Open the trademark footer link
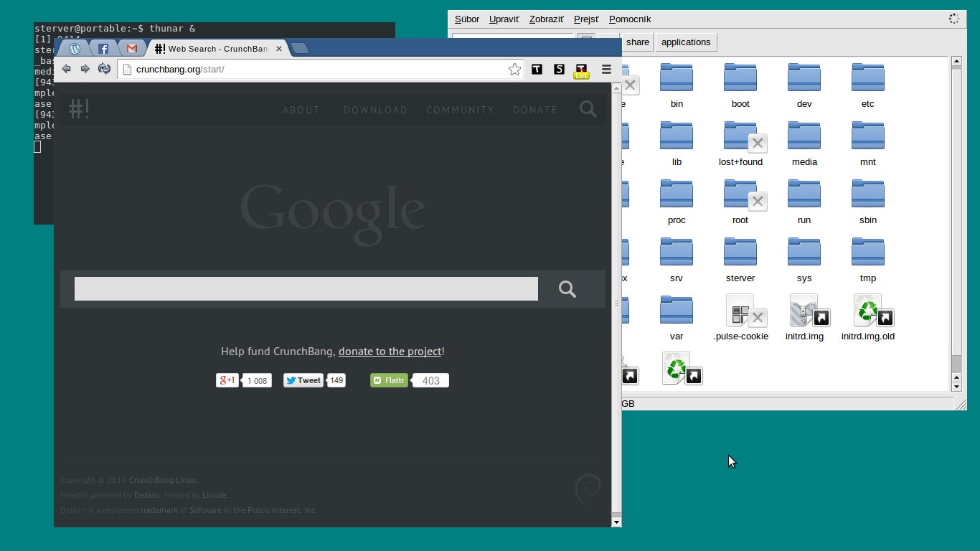Screen dimensions: 980x551 click(x=159, y=510)
